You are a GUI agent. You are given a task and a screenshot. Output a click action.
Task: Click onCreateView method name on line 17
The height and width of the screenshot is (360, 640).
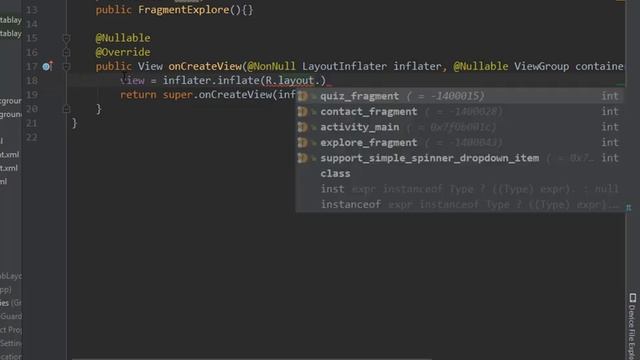click(205, 66)
